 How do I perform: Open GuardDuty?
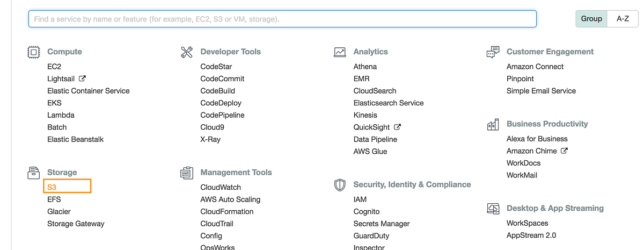pyautogui.click(x=371, y=235)
